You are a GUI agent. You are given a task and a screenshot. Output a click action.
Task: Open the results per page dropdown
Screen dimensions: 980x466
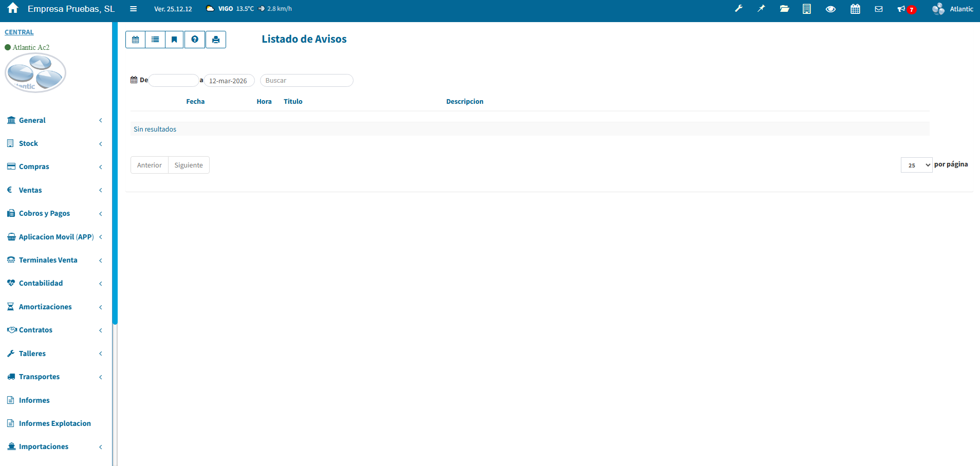[916, 165]
